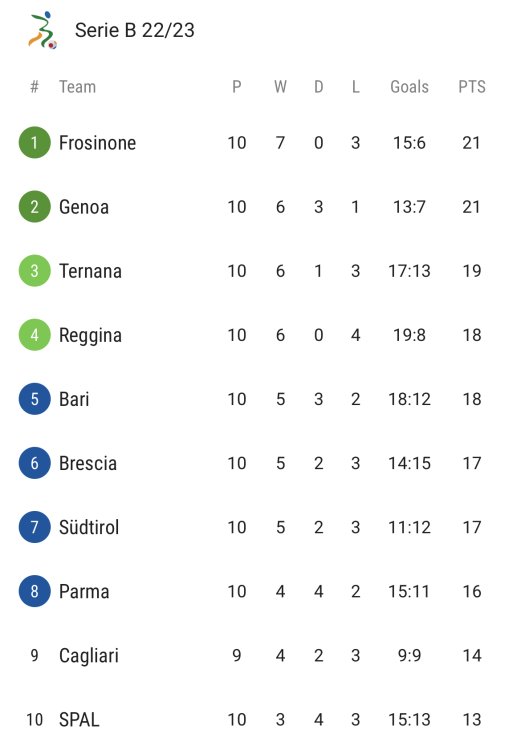Screen dimensions: 521x750
Task: Click Parma's 16 points value
Action: 472,591
